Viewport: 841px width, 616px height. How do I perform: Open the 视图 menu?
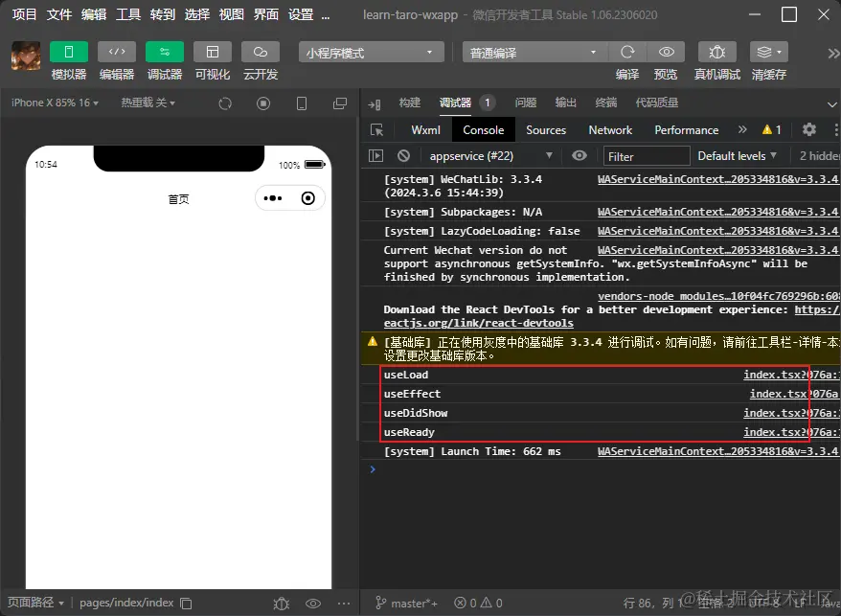(x=231, y=14)
